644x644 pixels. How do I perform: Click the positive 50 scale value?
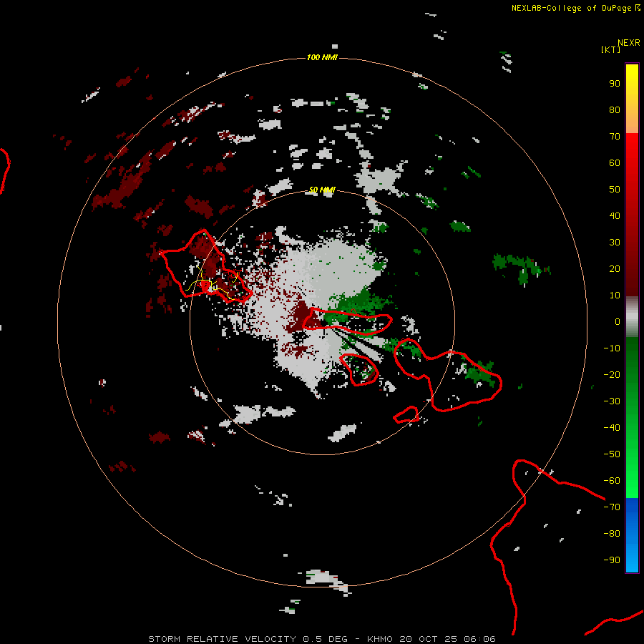click(615, 190)
